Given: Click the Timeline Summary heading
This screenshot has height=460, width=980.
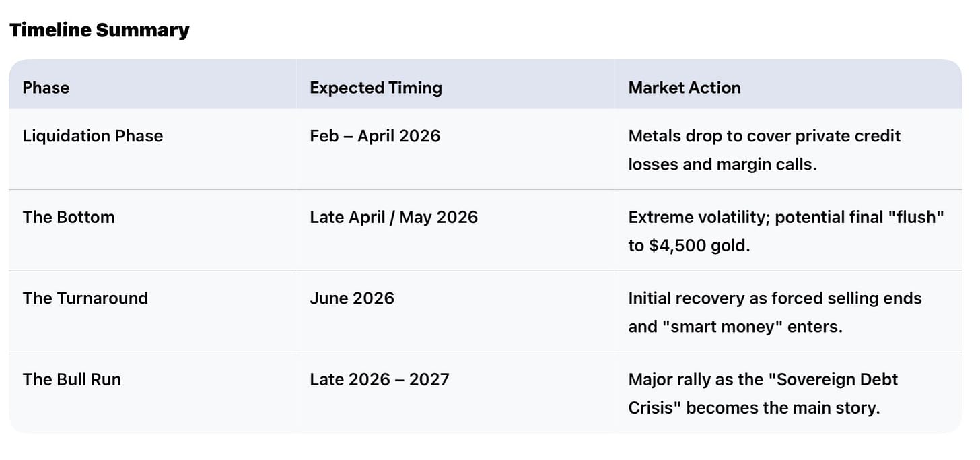Looking at the screenshot, I should click(99, 30).
